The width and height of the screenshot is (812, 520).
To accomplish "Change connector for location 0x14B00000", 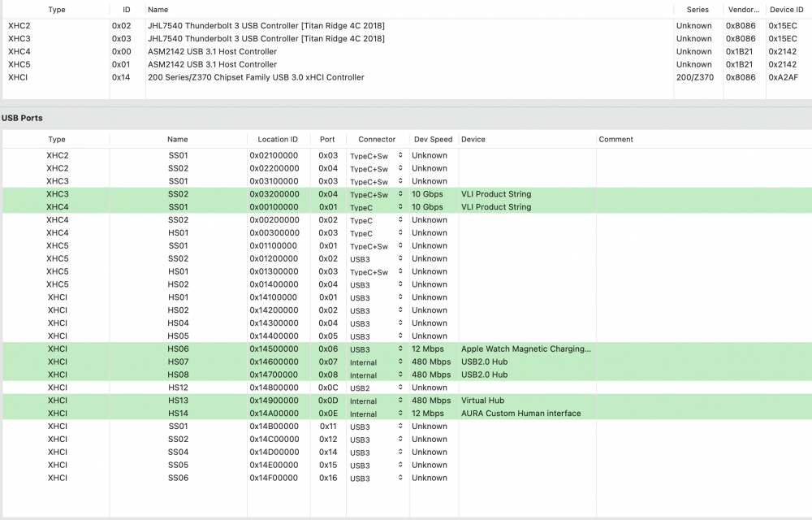I will pos(377,427).
